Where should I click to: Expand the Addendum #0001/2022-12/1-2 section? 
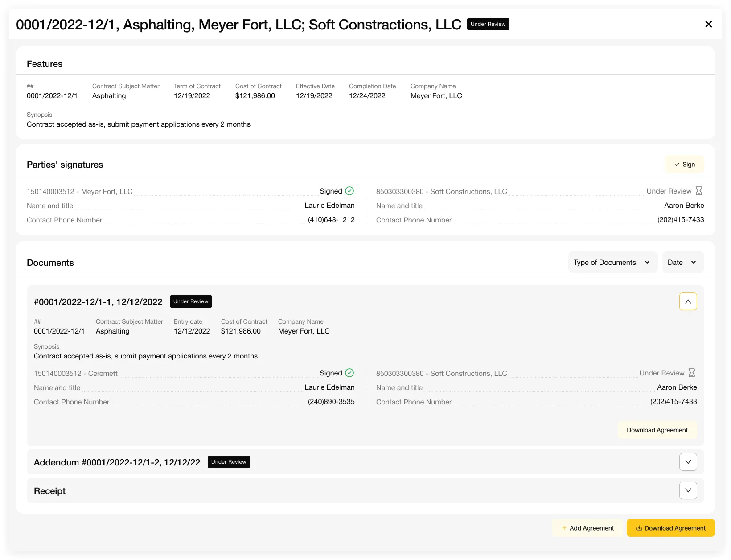(x=688, y=462)
